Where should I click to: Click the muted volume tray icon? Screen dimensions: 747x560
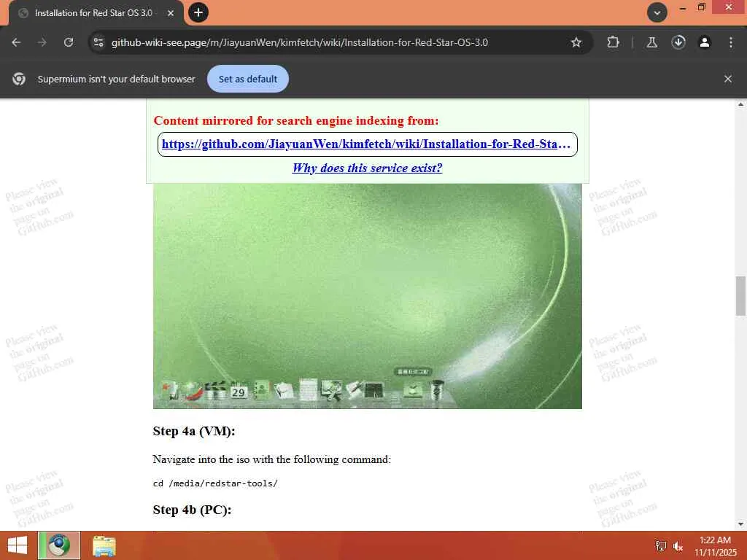tap(678, 545)
